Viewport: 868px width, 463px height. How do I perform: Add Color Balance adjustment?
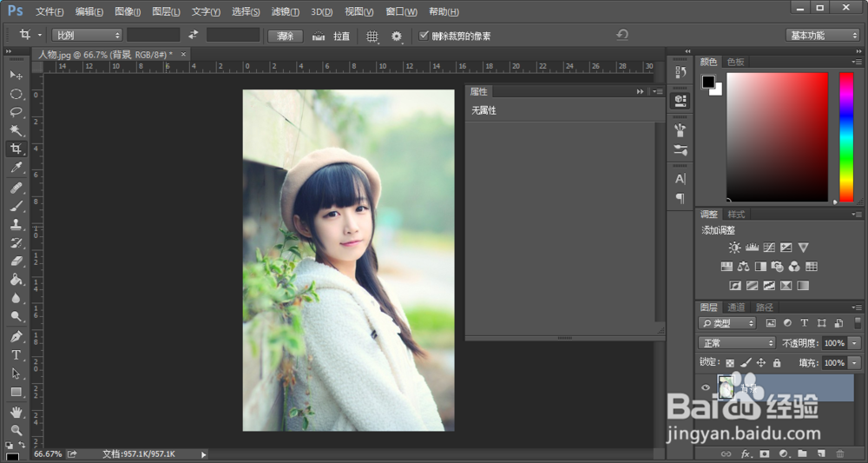point(744,267)
